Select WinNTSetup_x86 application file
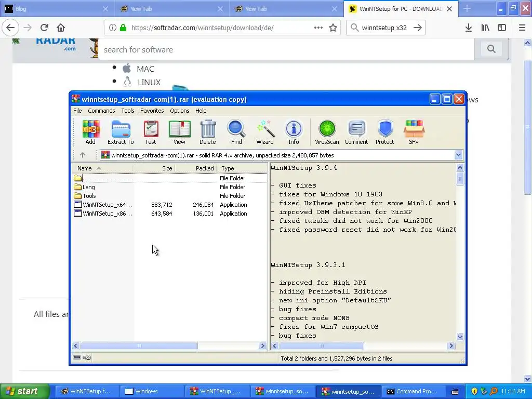 click(x=170, y=214)
